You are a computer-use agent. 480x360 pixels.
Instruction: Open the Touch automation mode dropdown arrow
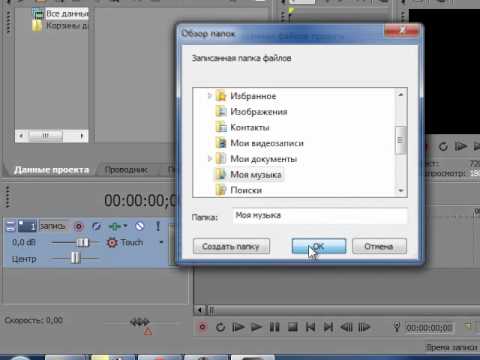click(162, 242)
